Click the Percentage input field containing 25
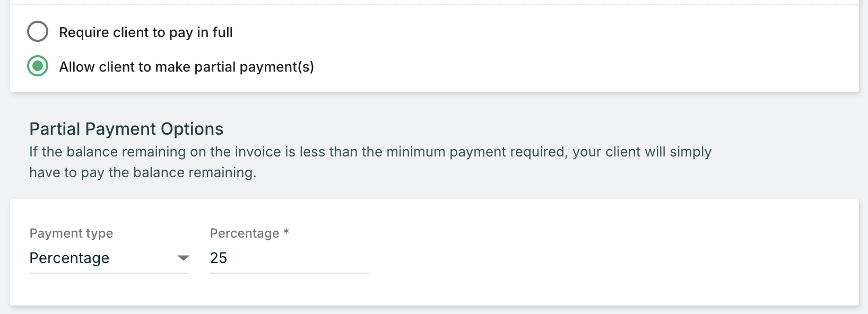The width and height of the screenshot is (868, 314). 289,258
